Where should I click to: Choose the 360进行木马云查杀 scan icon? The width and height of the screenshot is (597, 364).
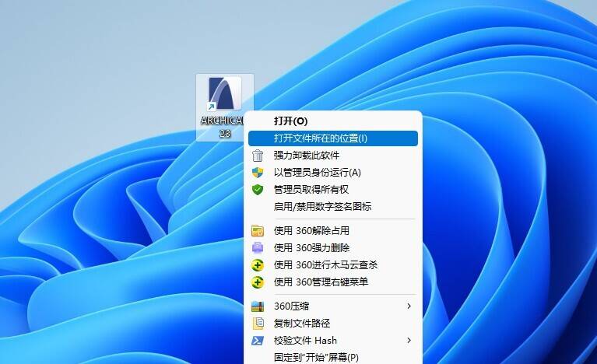258,265
